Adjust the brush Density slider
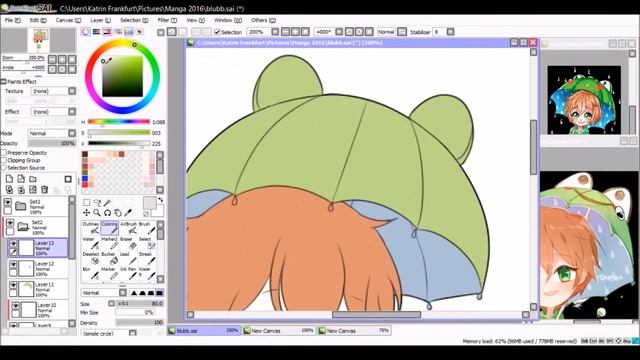Viewport: 640px width, 360px height. tap(140, 322)
